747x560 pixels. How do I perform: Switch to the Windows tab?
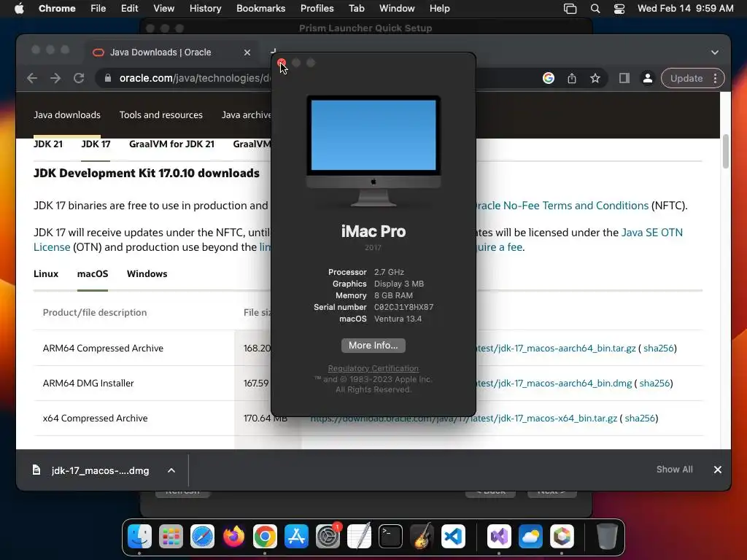pos(147,274)
